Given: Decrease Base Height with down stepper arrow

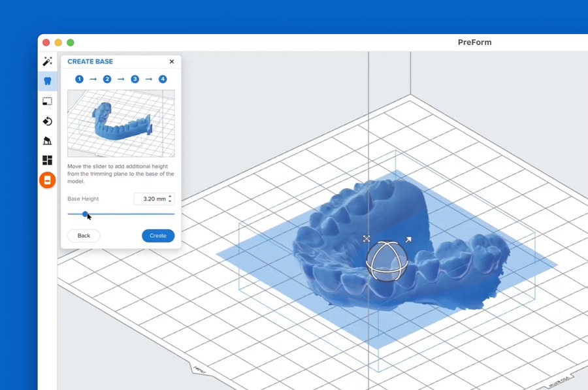Looking at the screenshot, I should (170, 201).
